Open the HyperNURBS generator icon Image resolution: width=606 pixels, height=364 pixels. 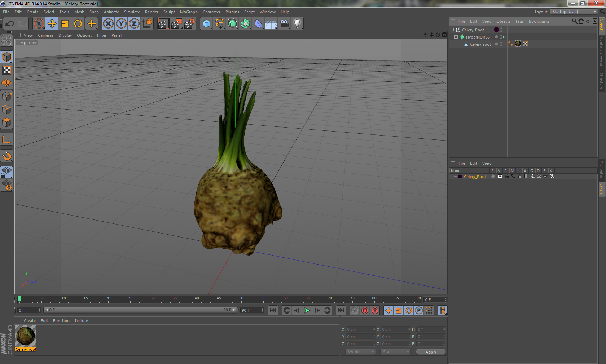click(x=232, y=24)
